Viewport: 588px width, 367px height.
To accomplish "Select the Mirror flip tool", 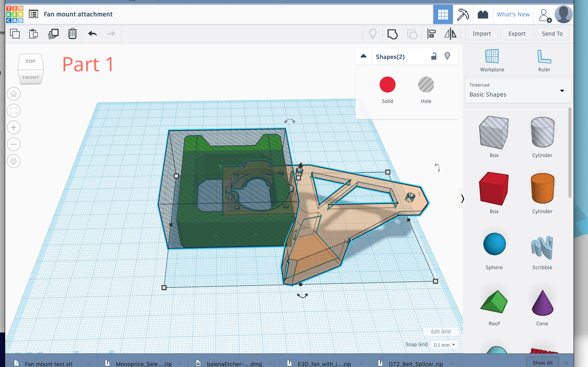I will [451, 34].
